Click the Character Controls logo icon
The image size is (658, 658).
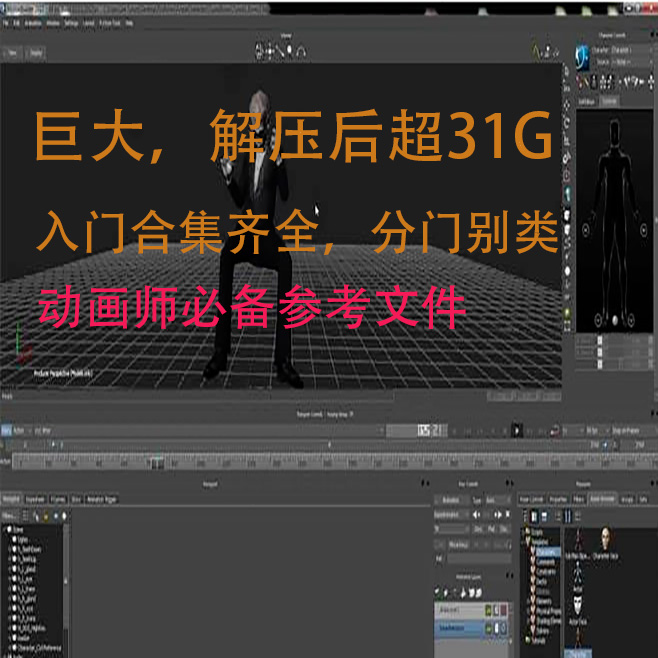582,56
